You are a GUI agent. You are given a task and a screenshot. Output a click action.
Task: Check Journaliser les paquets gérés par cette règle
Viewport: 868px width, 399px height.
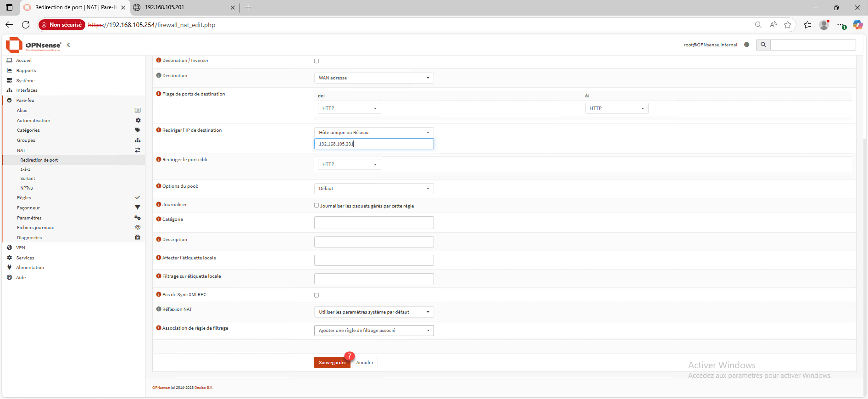(317, 205)
